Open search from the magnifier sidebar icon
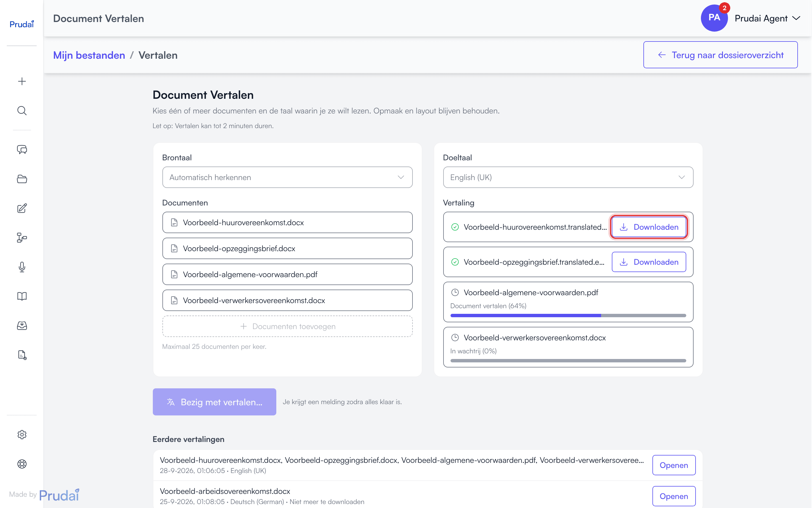Image resolution: width=812 pixels, height=508 pixels. pos(22,111)
